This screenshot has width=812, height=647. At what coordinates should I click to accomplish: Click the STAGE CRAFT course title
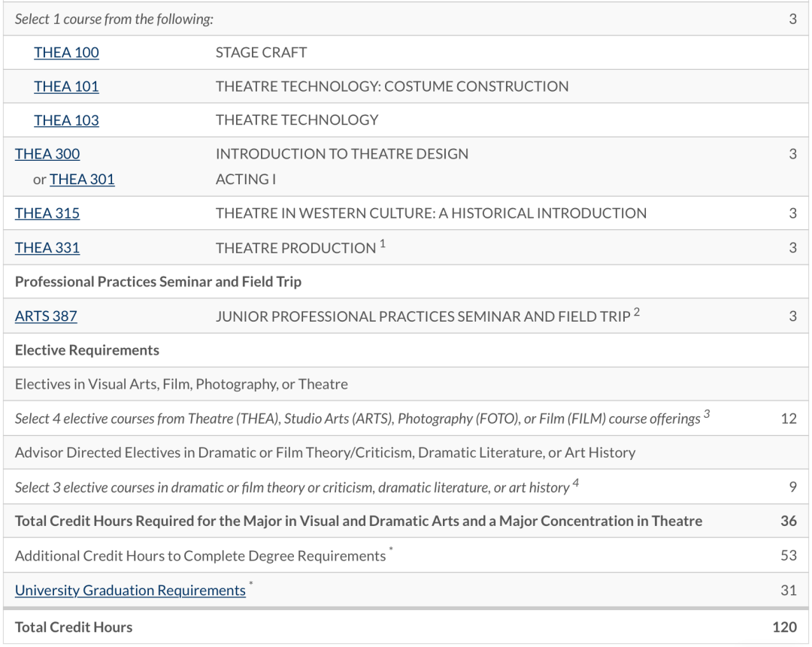tap(261, 53)
